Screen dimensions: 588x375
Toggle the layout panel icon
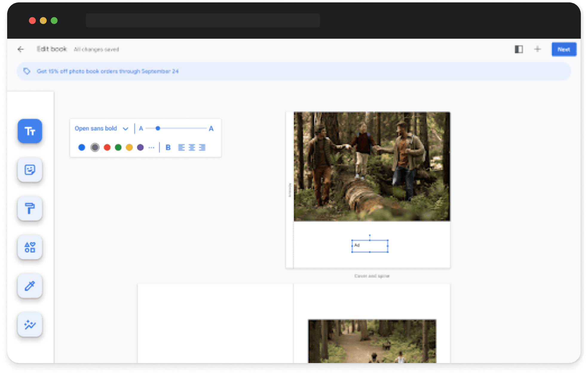pyautogui.click(x=519, y=49)
